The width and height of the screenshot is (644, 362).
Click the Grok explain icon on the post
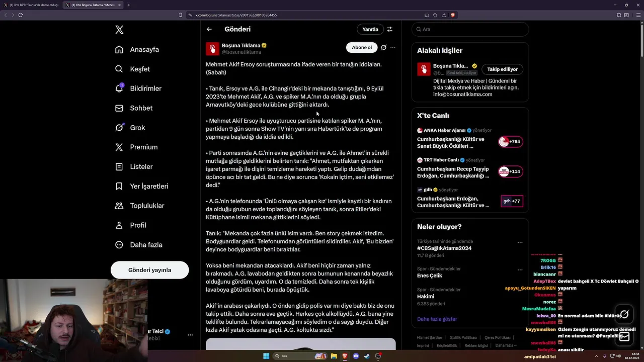click(x=383, y=47)
